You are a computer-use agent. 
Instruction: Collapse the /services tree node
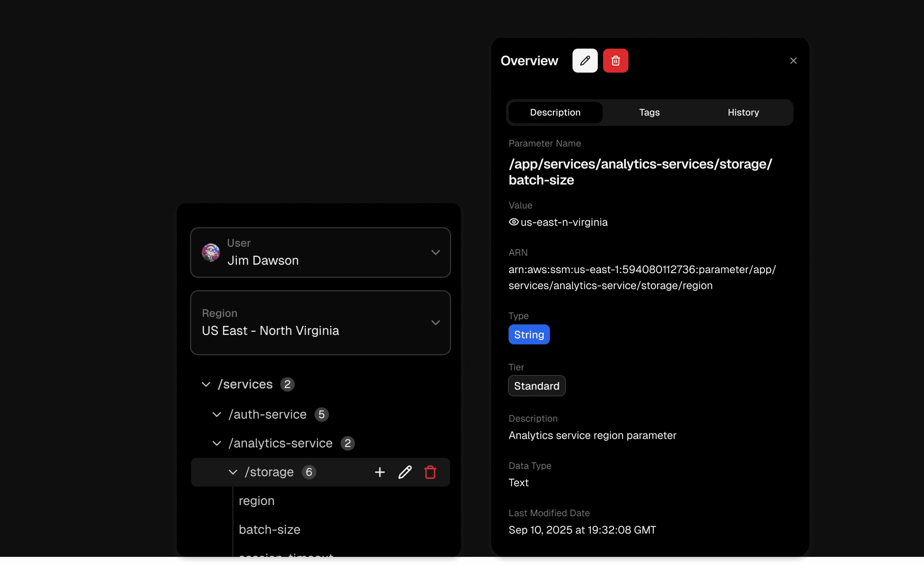pos(206,384)
